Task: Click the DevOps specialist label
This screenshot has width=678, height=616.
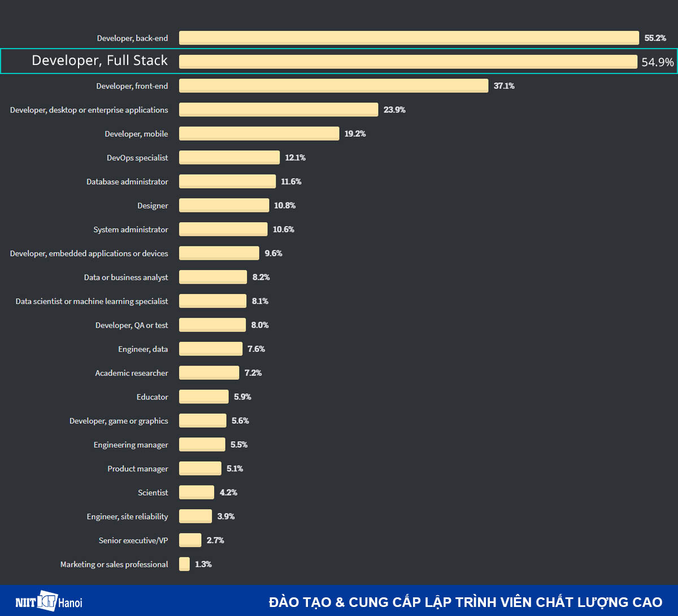Action: pos(137,158)
